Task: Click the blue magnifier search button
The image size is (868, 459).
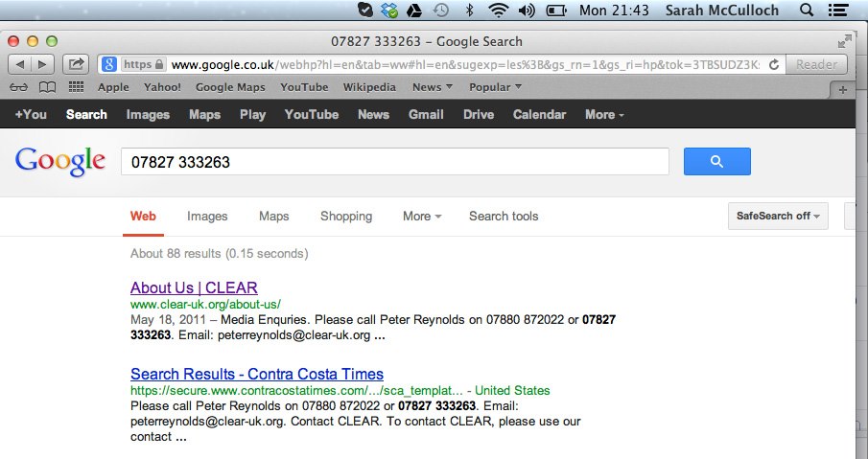Action: tap(716, 162)
